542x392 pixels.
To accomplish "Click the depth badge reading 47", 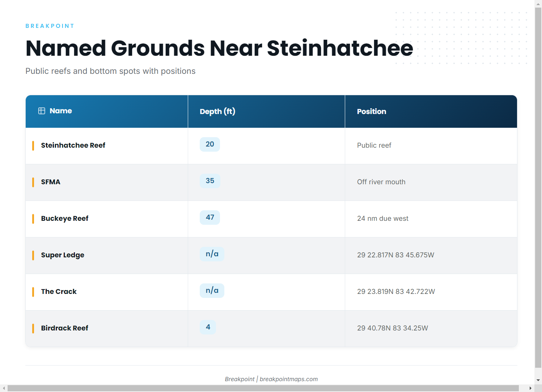I will [x=210, y=217].
